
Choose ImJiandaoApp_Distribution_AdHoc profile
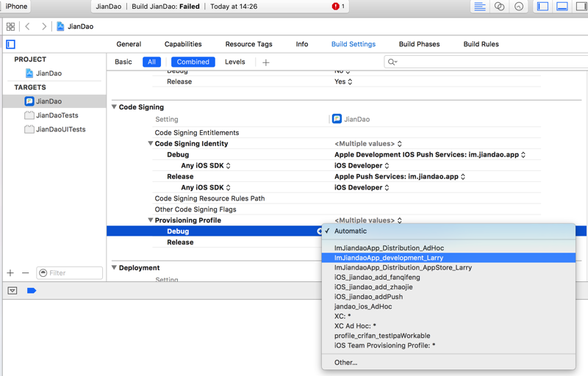(448, 248)
